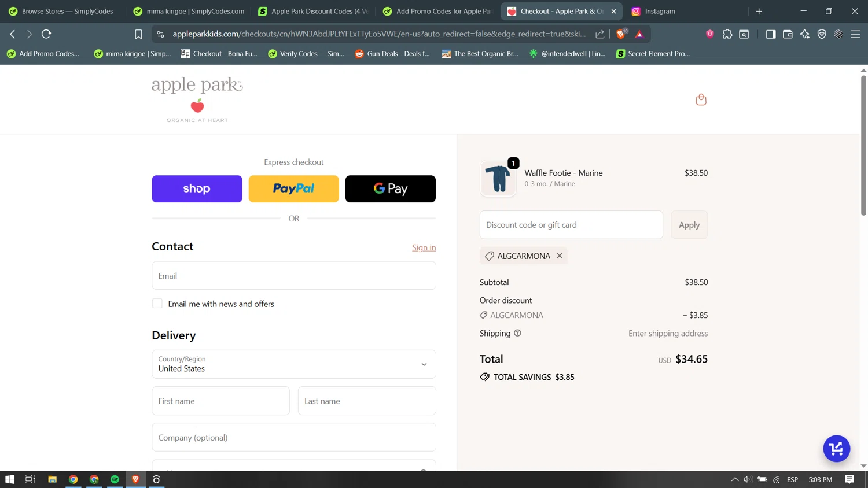Pay with PayPal express button
The width and height of the screenshot is (868, 488).
pos(293,188)
